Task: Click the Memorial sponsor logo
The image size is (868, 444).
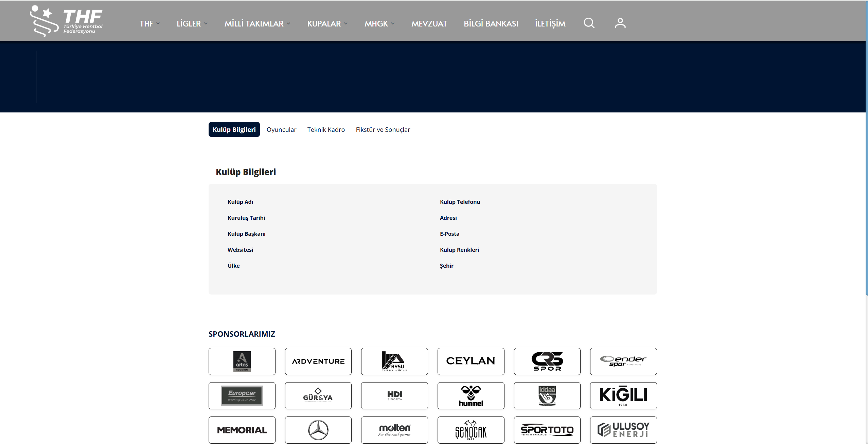Action: 242,430
